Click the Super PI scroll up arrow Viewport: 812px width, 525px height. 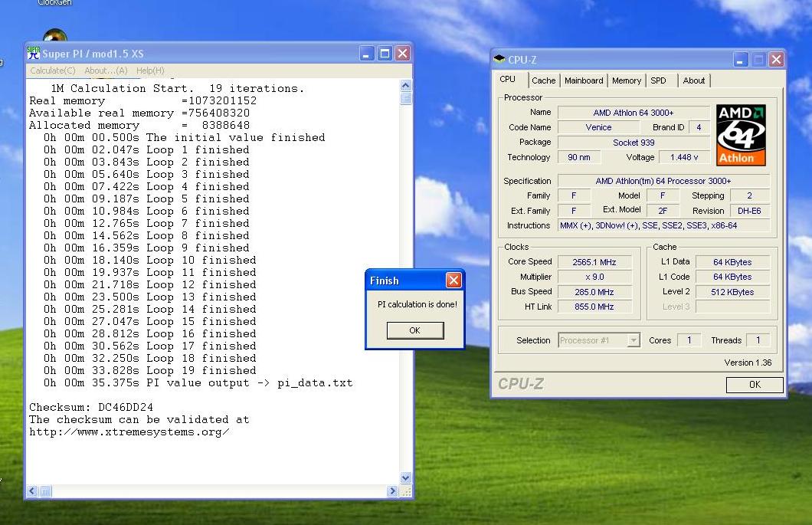(405, 85)
